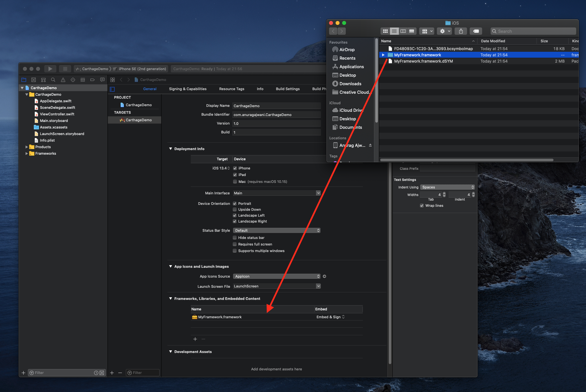The height and width of the screenshot is (392, 586).
Task: Stop the running build in Xcode
Action: click(x=65, y=69)
